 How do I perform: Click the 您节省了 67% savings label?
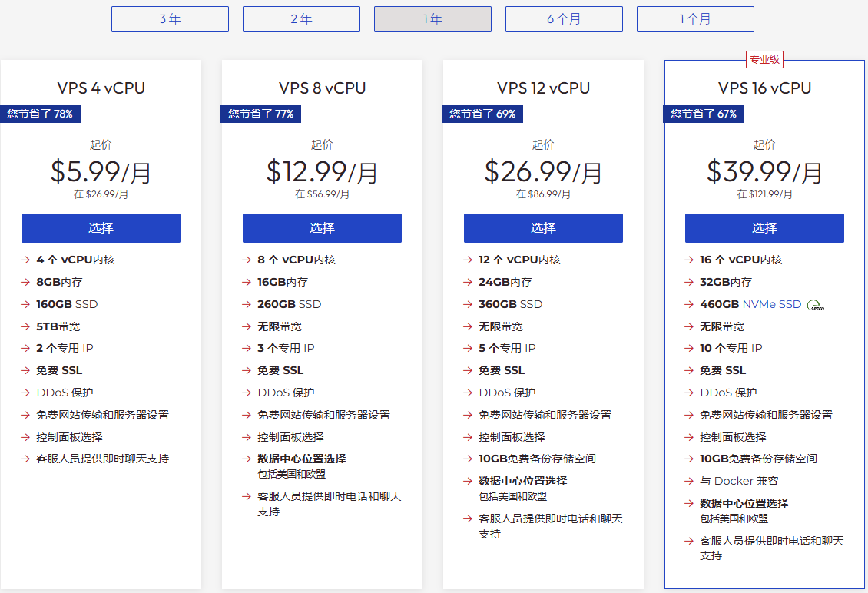(x=704, y=114)
